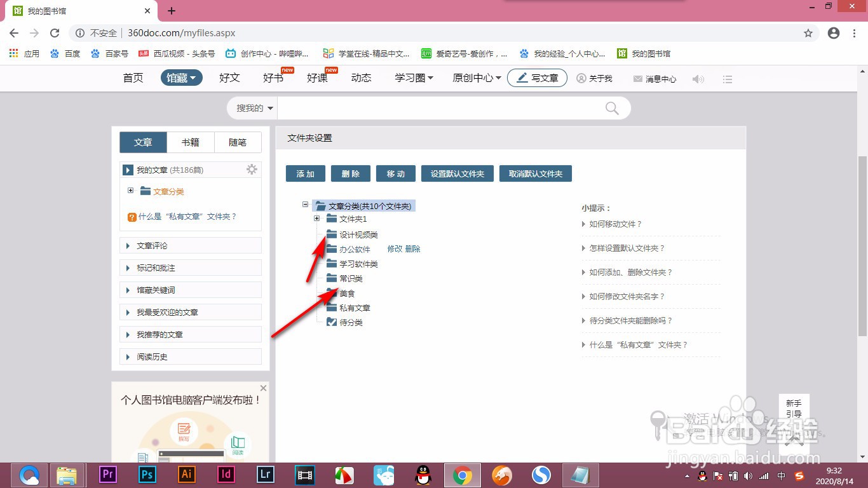Click the list view icon in the navbar

click(727, 78)
